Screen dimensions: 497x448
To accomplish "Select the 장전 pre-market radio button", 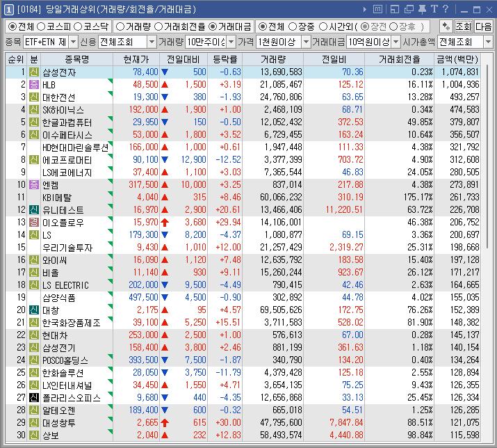I will [365, 26].
